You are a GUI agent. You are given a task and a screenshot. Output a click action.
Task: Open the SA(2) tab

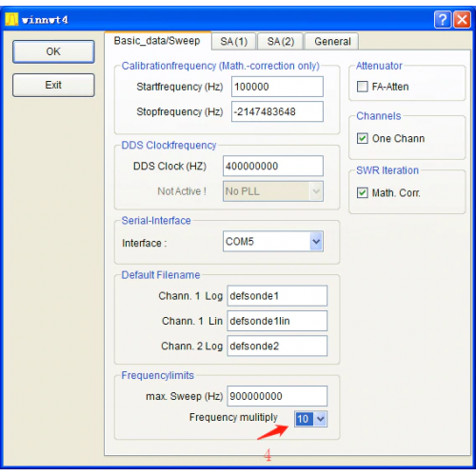pos(281,41)
